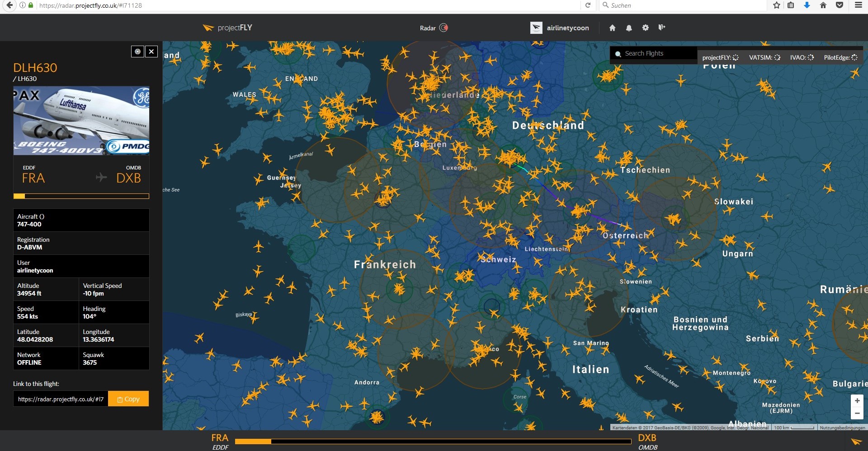Open notifications bell icon
868x451 pixels.
point(629,28)
